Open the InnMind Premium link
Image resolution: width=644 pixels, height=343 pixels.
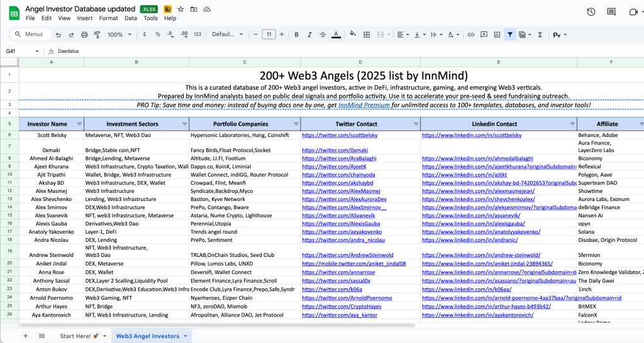[364, 105]
